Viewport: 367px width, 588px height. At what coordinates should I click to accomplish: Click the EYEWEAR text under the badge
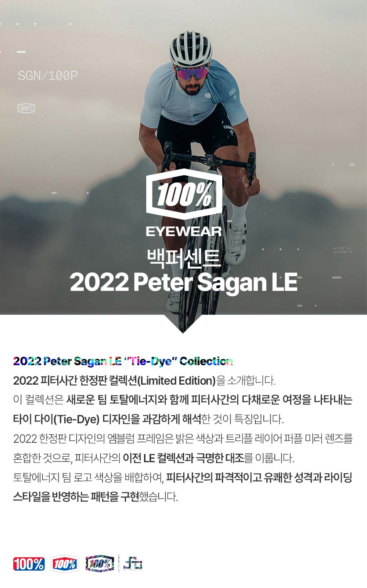pos(184,231)
